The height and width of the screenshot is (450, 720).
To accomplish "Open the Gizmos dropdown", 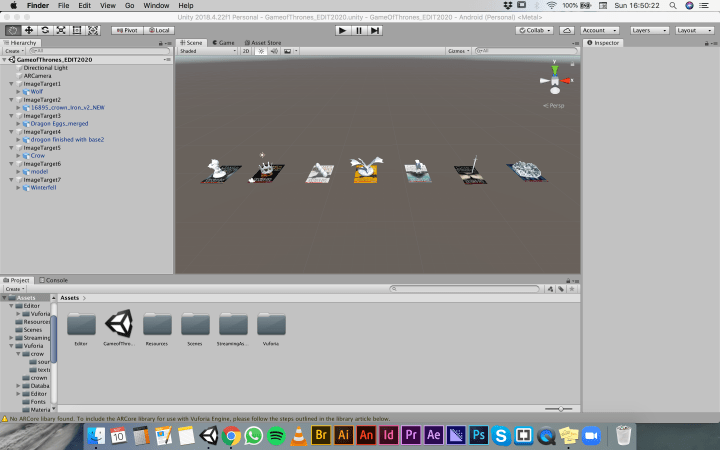I will tap(459, 51).
